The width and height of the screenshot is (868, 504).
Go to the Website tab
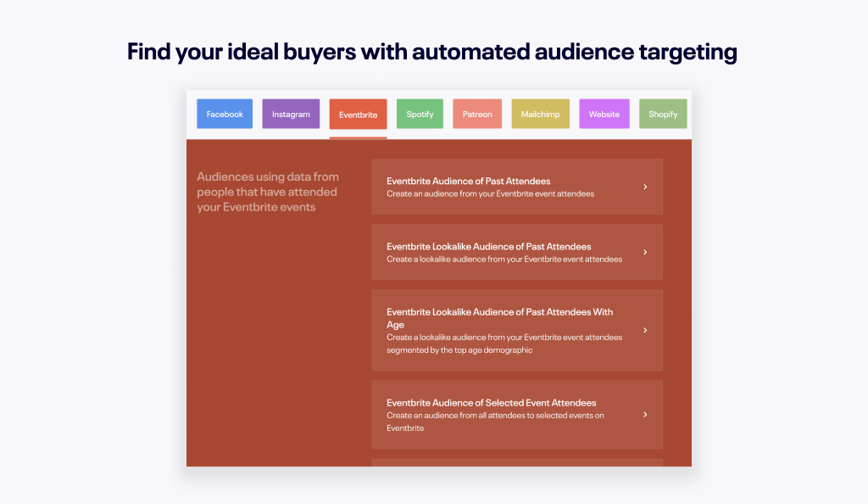coord(604,114)
